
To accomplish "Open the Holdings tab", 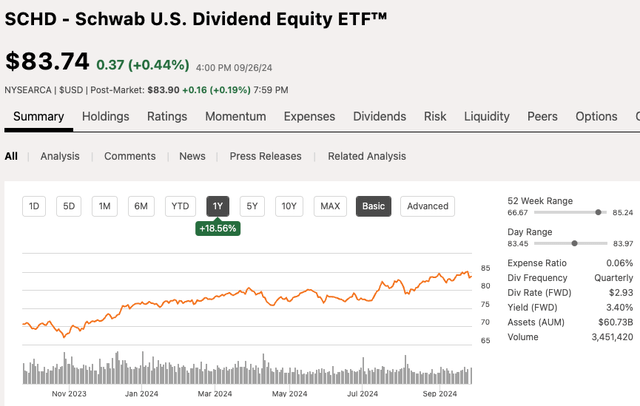I will point(105,117).
